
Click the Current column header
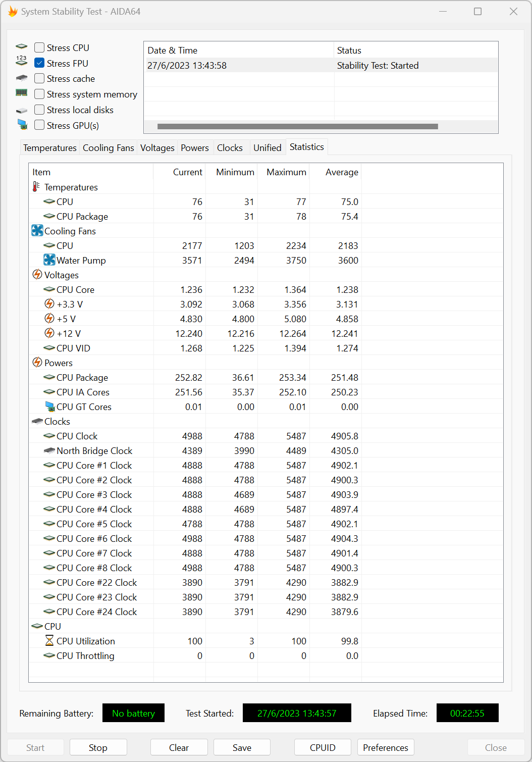(180, 172)
